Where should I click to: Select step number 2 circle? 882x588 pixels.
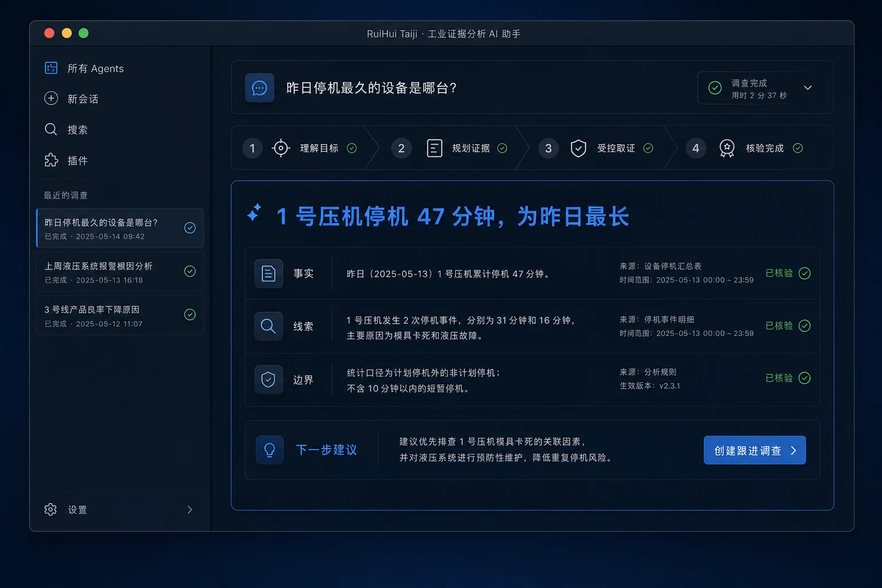(401, 148)
